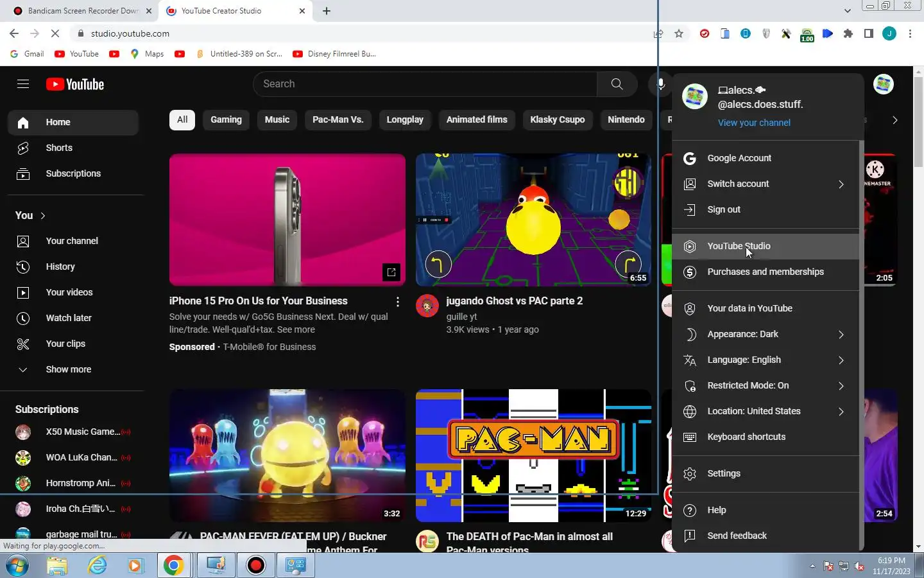Image resolution: width=924 pixels, height=578 pixels.
Task: Open Switch account submenu
Action: 766,184
